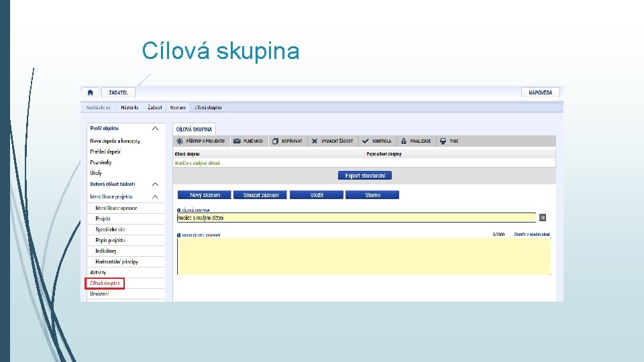This screenshot has width=644, height=362.
Task: Click Operace breadcrumb link
Action: tap(178, 107)
